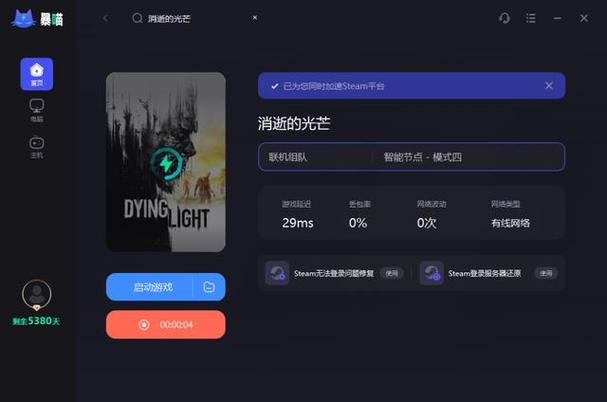
Task: Click the Dying Light cover art
Action: (x=166, y=162)
